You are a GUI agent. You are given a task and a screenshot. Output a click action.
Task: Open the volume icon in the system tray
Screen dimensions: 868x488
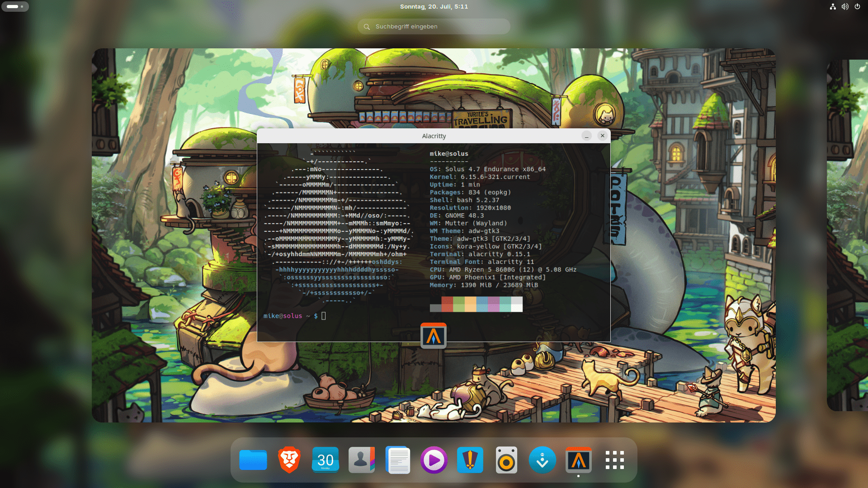(845, 6)
